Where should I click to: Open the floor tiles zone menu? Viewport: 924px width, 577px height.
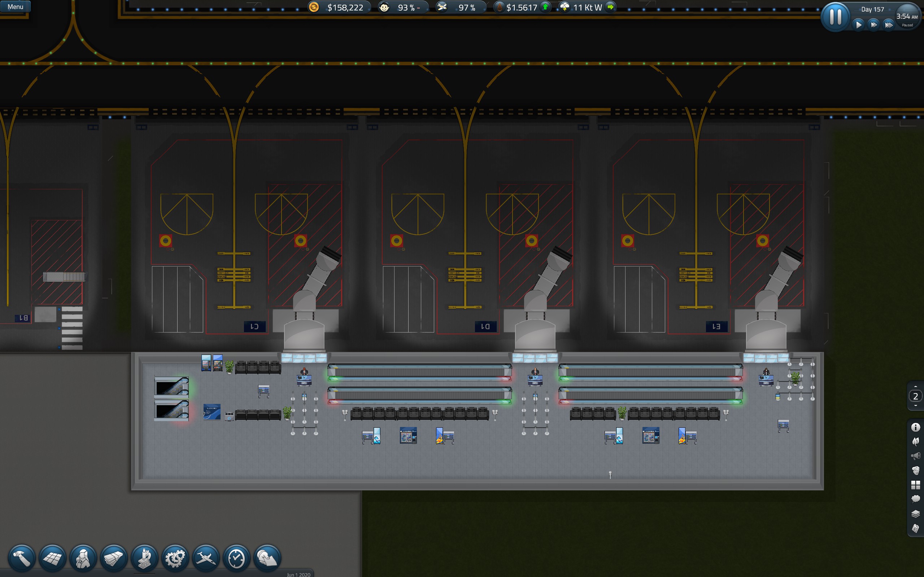click(52, 558)
